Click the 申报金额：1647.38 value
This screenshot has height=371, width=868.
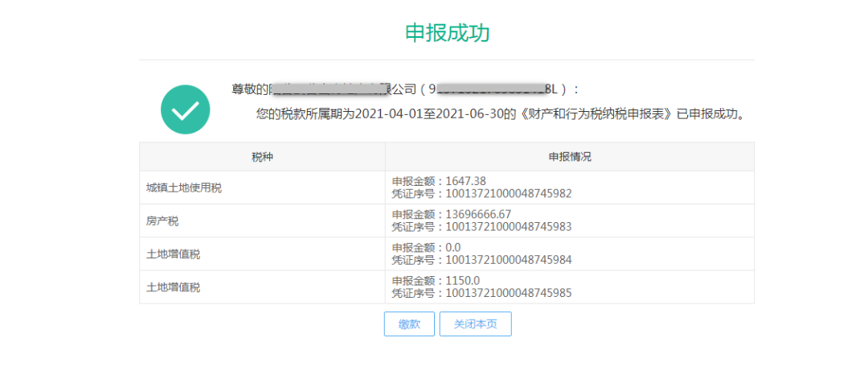point(439,181)
